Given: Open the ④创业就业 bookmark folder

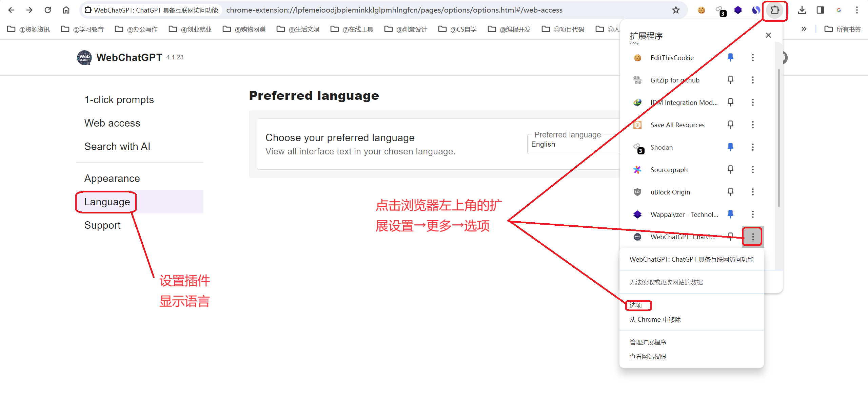Looking at the screenshot, I should coord(190,29).
